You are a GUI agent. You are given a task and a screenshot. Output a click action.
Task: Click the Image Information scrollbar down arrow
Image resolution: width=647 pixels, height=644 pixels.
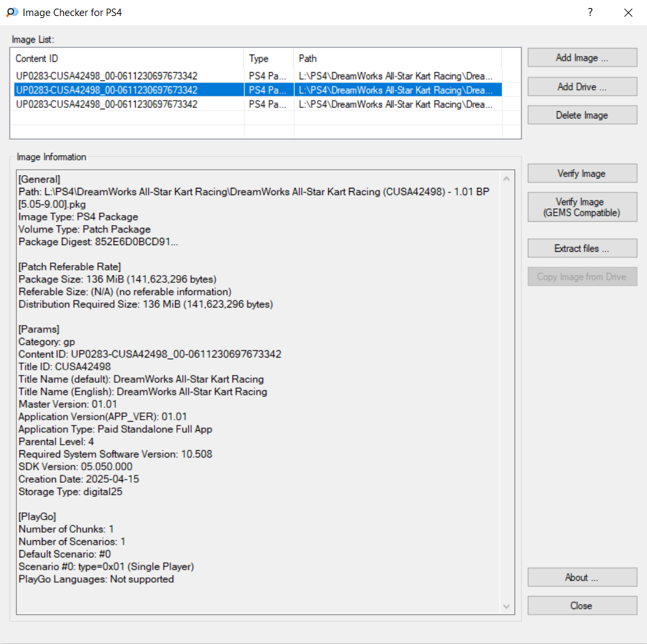507,606
